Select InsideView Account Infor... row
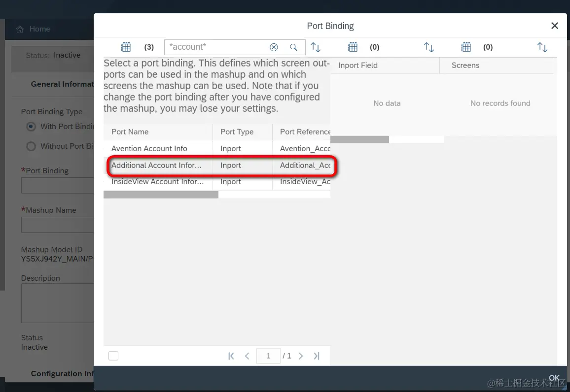Image resolution: width=570 pixels, height=392 pixels. pos(217,182)
